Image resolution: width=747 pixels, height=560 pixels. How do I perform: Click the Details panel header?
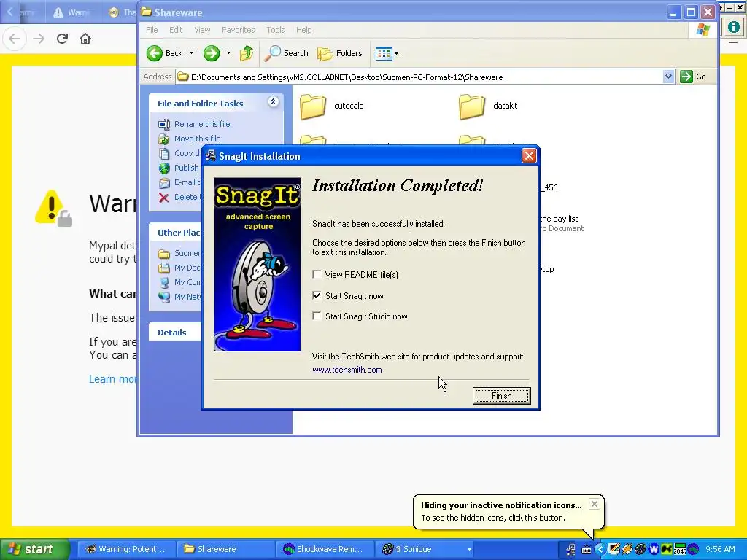[175, 332]
